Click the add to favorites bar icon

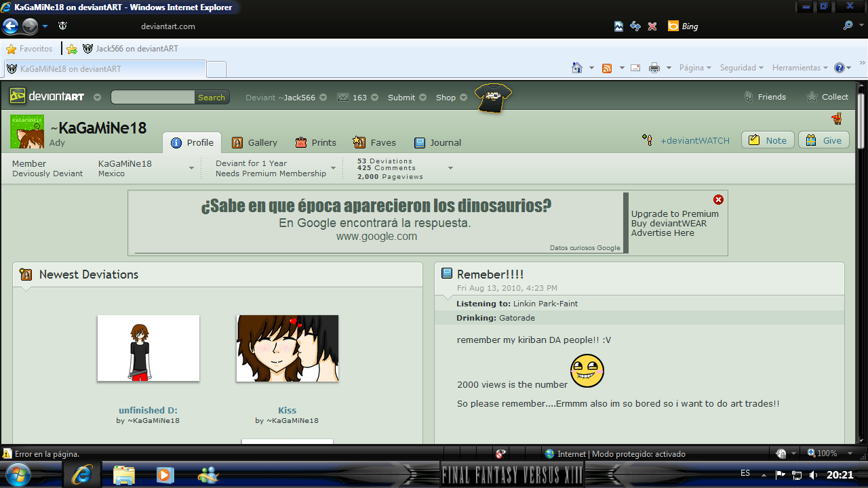(72, 49)
